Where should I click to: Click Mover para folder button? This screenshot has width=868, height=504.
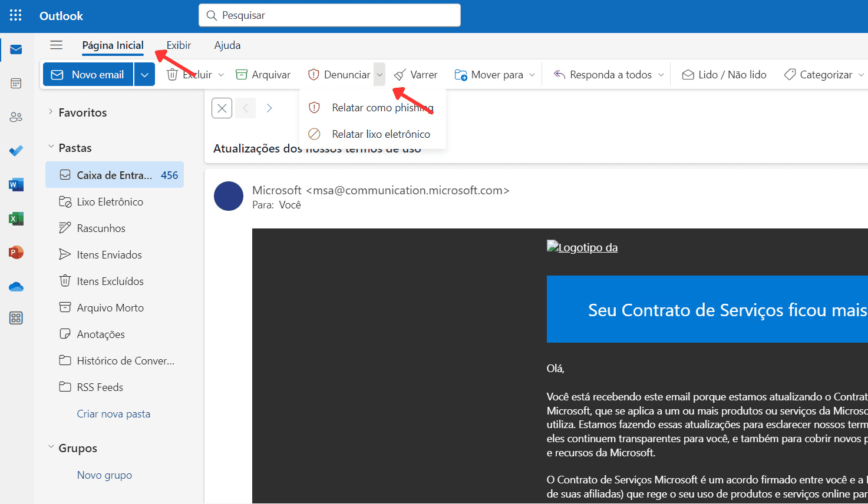[489, 75]
